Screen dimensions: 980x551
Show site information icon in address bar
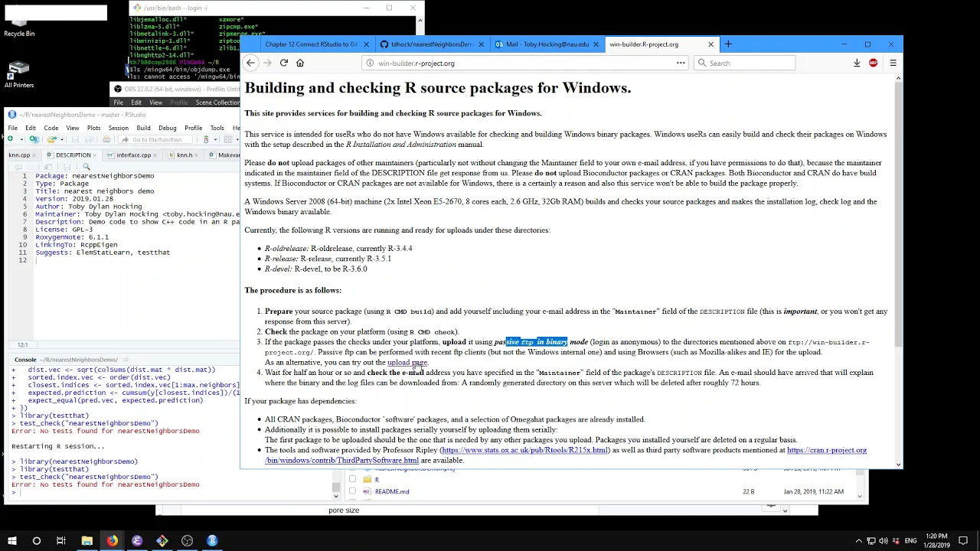[x=370, y=64]
